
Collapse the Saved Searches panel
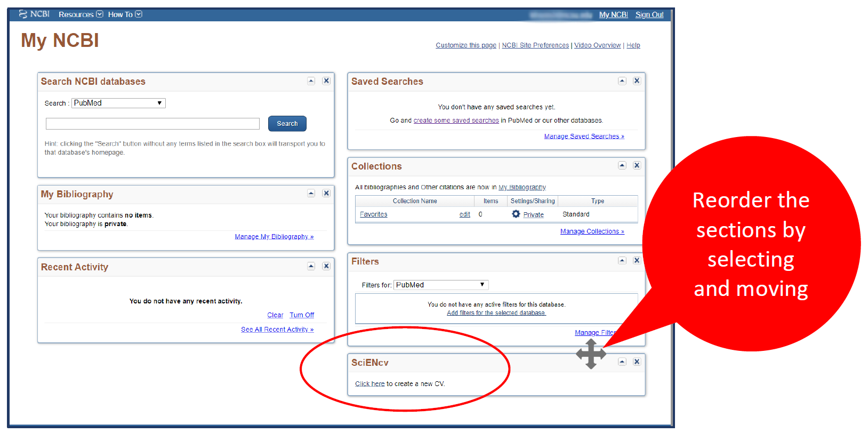622,81
